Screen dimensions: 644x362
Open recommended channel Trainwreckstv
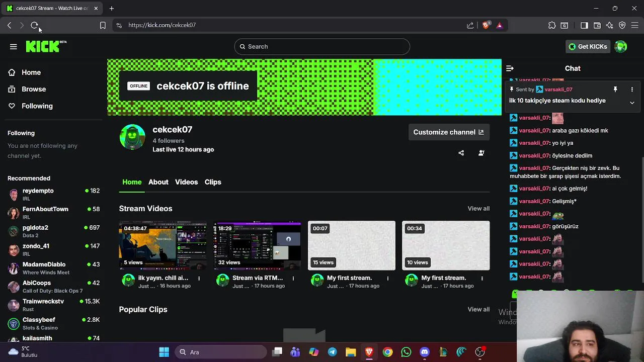point(53,305)
